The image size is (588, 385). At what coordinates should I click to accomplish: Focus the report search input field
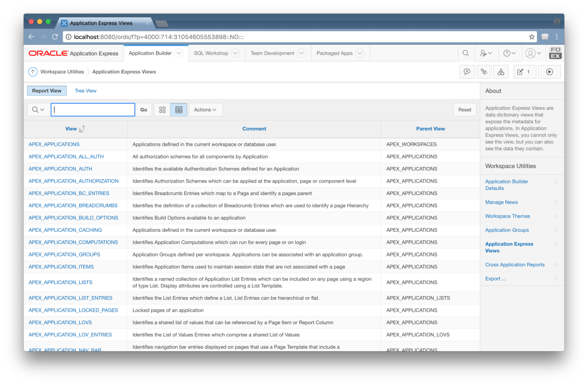93,110
